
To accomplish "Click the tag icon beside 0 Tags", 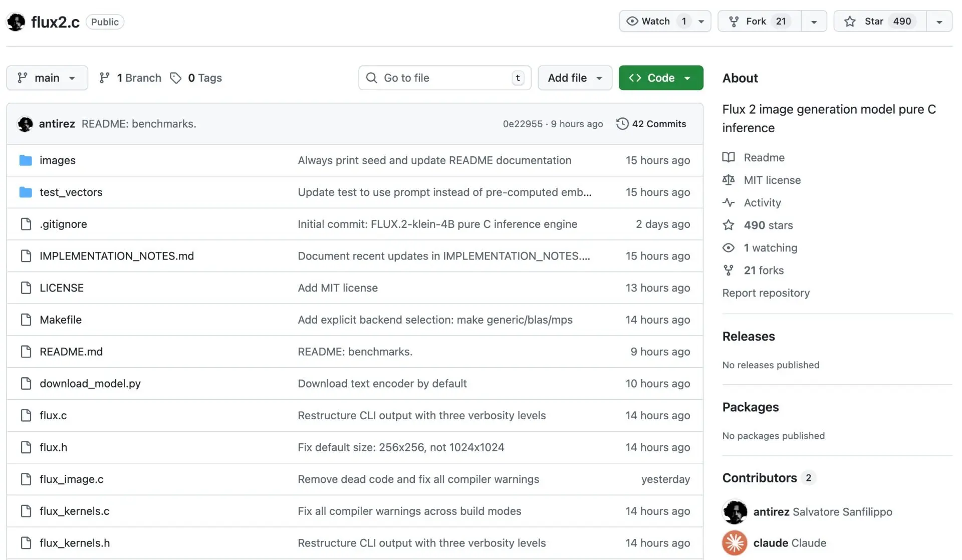I will (175, 78).
